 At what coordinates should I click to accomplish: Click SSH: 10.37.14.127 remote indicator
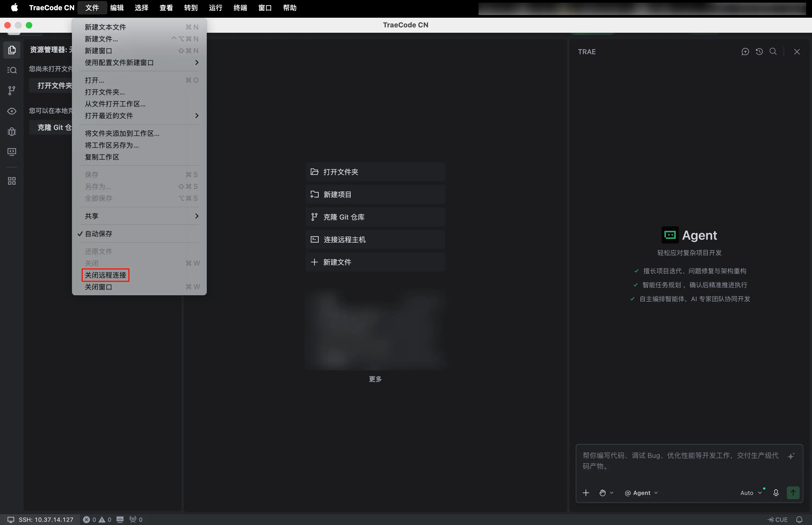pyautogui.click(x=40, y=520)
